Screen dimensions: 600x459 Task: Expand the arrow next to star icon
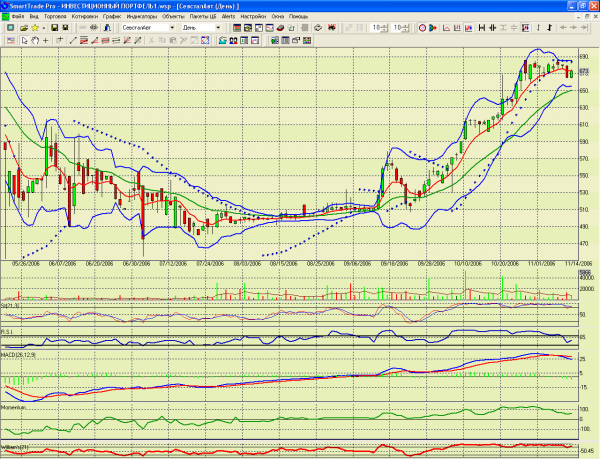[44, 28]
